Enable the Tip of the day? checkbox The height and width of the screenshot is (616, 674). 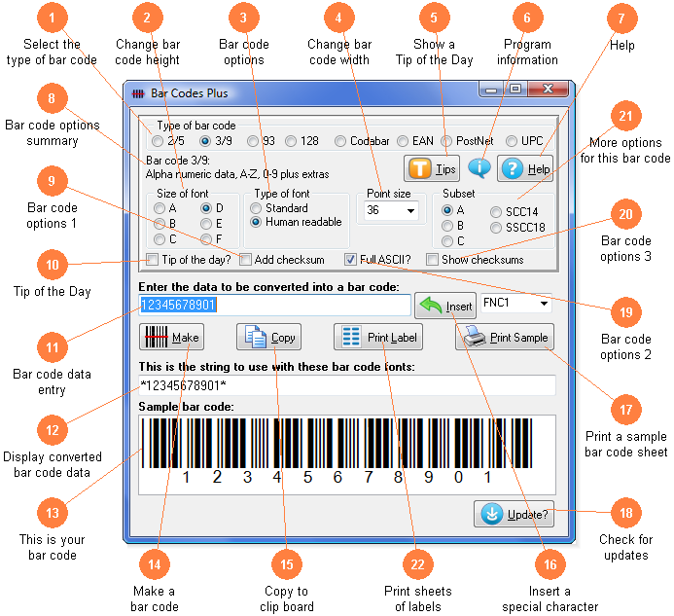(152, 260)
